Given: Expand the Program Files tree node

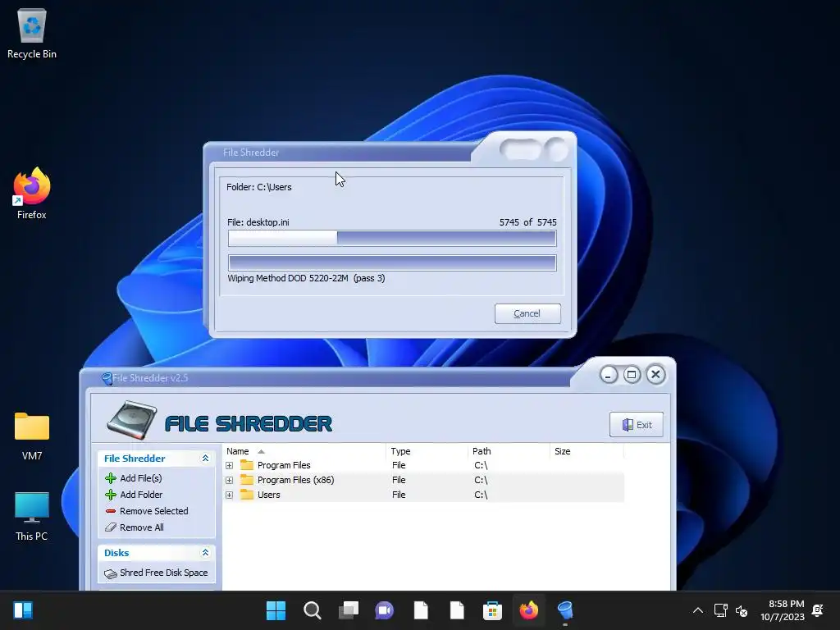Looking at the screenshot, I should (230, 466).
